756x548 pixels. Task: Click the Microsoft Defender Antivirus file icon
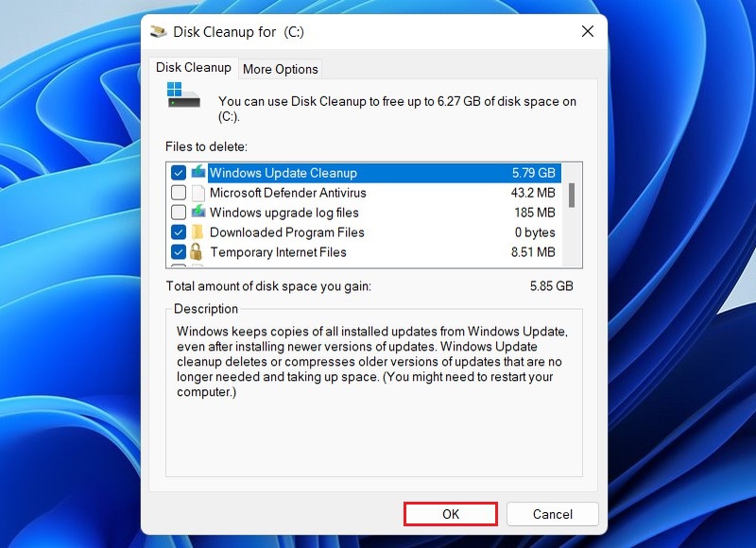tap(198, 193)
